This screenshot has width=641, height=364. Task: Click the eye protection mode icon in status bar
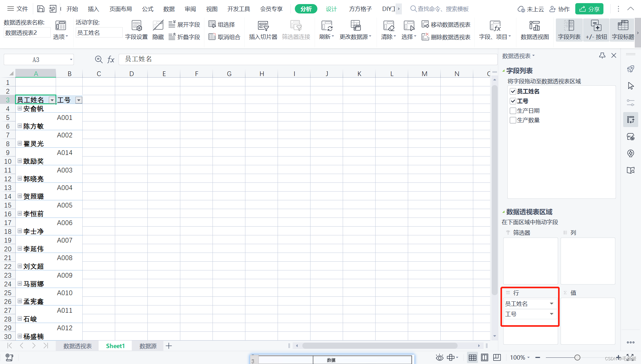pyautogui.click(x=439, y=357)
